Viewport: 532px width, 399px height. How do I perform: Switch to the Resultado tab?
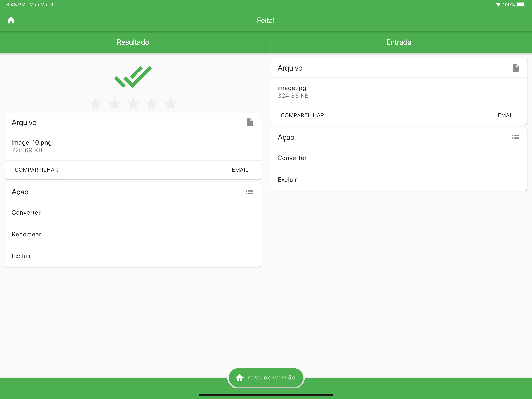(x=133, y=42)
